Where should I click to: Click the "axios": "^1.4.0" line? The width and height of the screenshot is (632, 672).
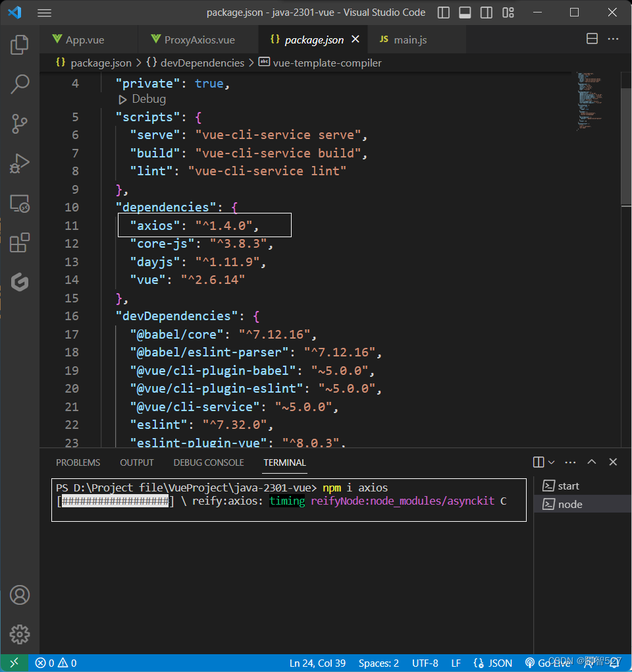[x=195, y=225]
